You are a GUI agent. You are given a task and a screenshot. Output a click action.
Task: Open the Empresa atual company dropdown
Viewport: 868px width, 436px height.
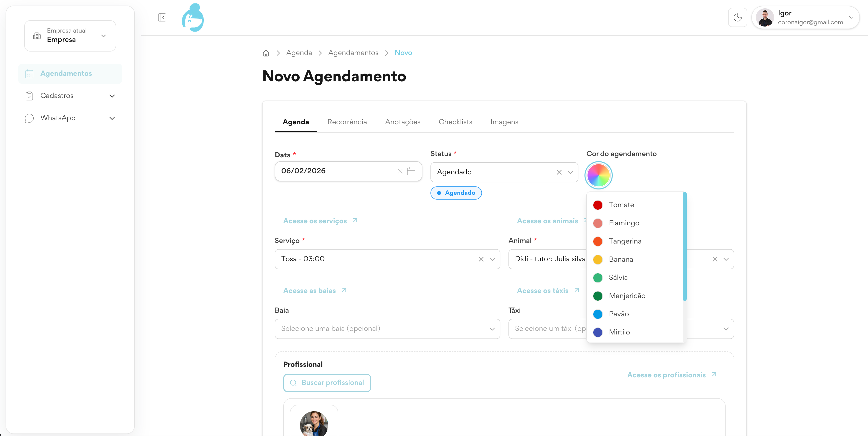[70, 36]
